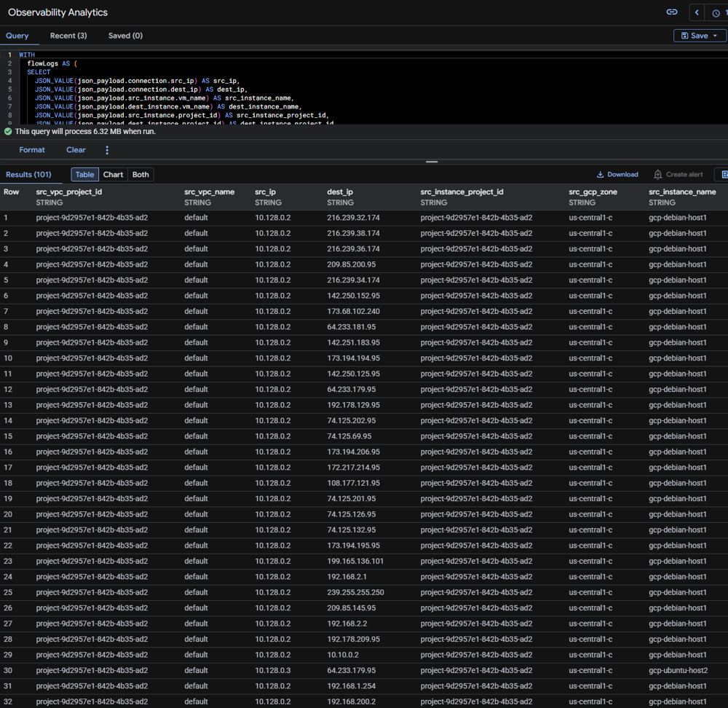The image size is (728, 708).
Task: Click the copy link icon in header
Action: tap(672, 12)
